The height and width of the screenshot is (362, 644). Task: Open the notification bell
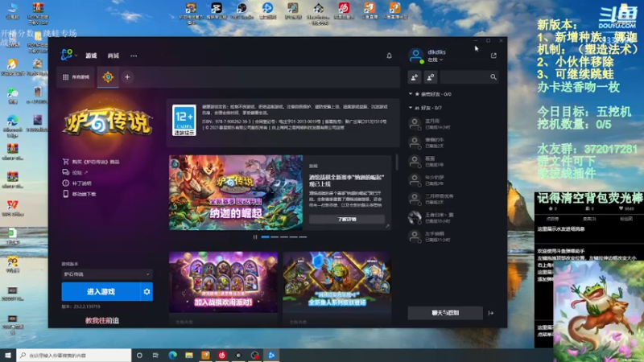coord(389,56)
